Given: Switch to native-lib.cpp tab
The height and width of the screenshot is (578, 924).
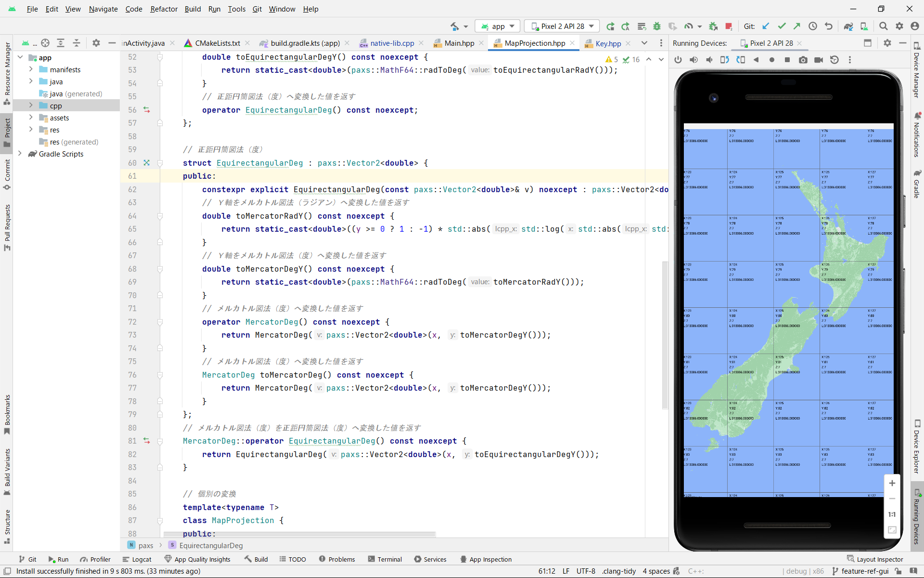Looking at the screenshot, I should tap(392, 43).
